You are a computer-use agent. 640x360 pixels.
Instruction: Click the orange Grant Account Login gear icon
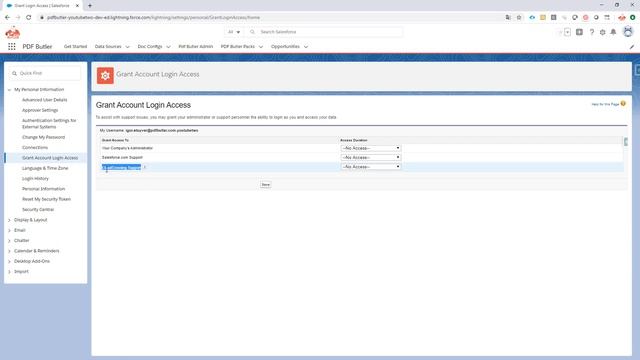coord(105,76)
